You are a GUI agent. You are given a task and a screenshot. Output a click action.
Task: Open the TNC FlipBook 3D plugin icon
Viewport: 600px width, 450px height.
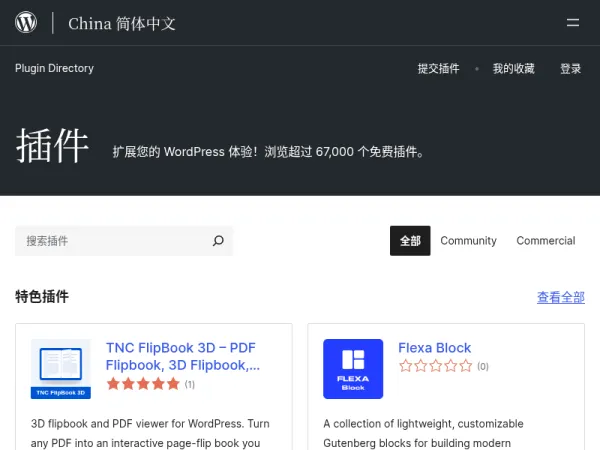(x=61, y=369)
